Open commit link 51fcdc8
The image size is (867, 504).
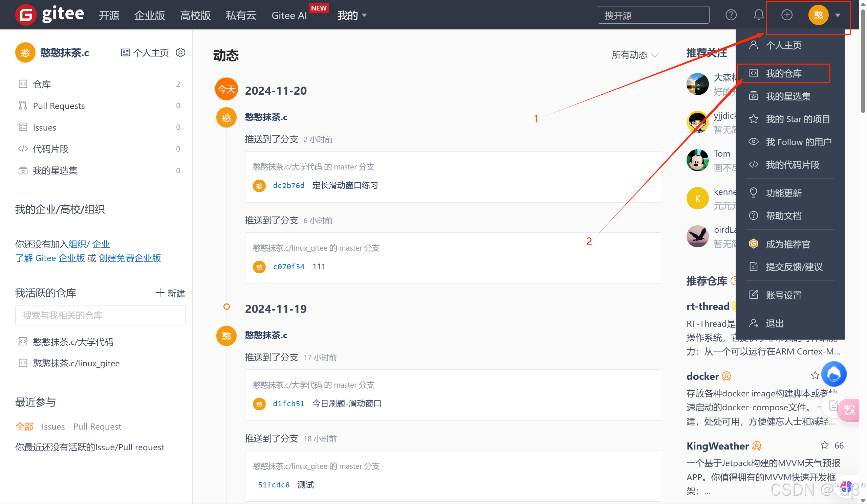(x=274, y=484)
